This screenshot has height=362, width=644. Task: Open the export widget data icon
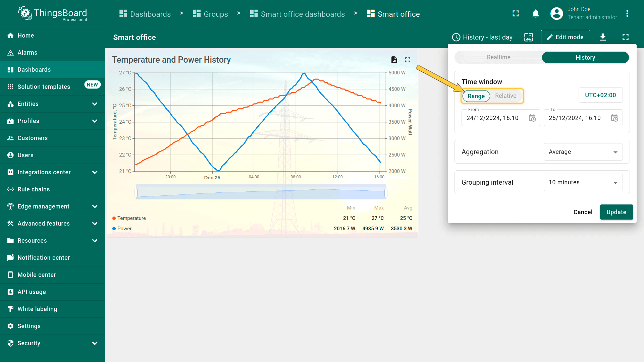394,60
